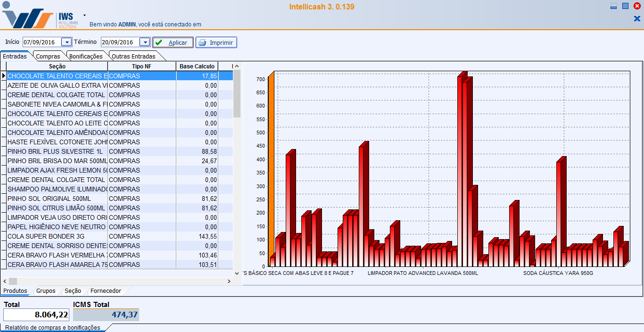Click the chart label LIMPADOR PATO ADVANCED LAVANDA 500ML
644x332 pixels.
(x=423, y=273)
